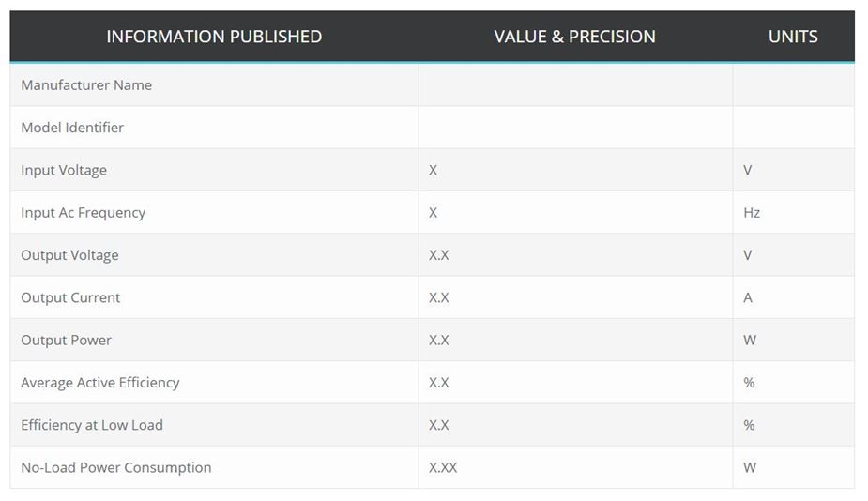Click the Output Voltage row label
868x501 pixels.
(69, 255)
